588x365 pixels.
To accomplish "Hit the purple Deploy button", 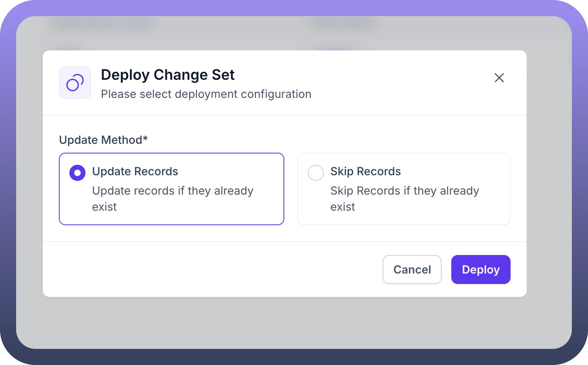I will point(480,270).
